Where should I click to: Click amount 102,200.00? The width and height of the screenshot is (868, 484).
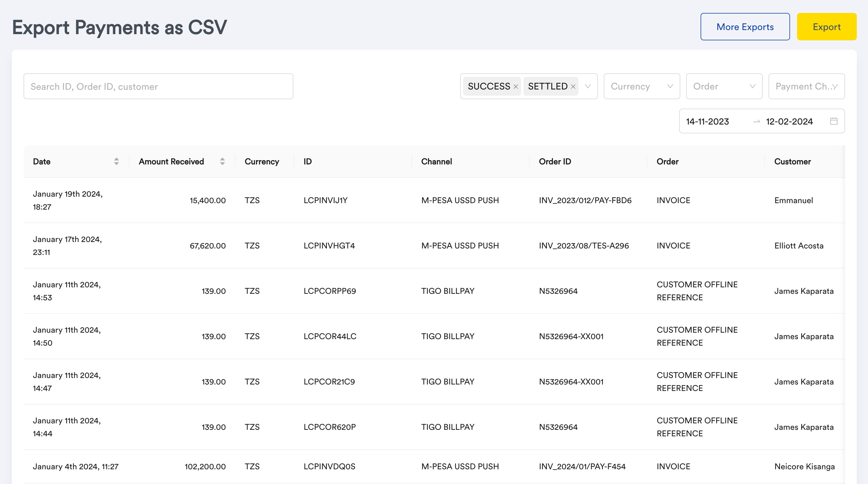(205, 466)
